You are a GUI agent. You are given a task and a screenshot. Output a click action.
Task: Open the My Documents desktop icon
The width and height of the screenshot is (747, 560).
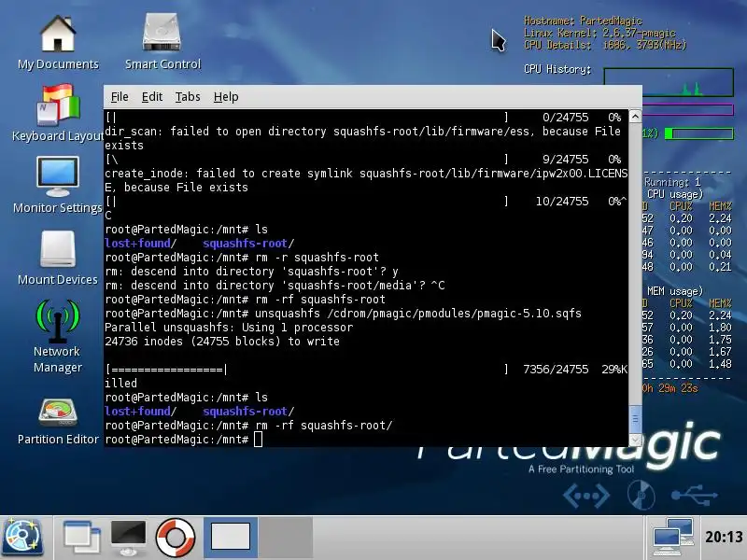pos(58,43)
